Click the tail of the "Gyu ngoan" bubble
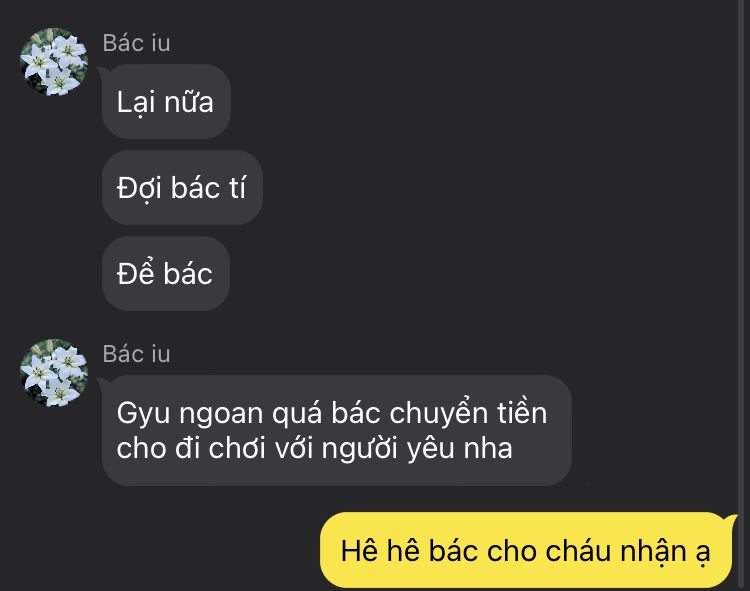The width and height of the screenshot is (750, 591). click(101, 383)
